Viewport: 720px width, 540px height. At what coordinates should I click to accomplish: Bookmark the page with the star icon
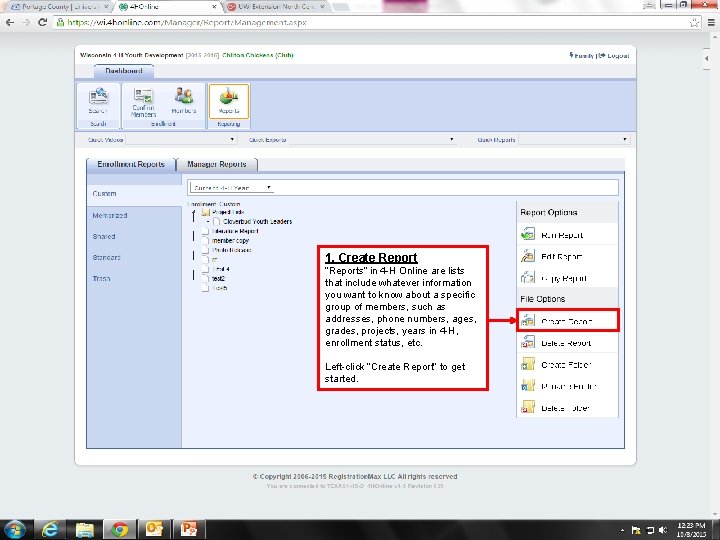click(695, 22)
